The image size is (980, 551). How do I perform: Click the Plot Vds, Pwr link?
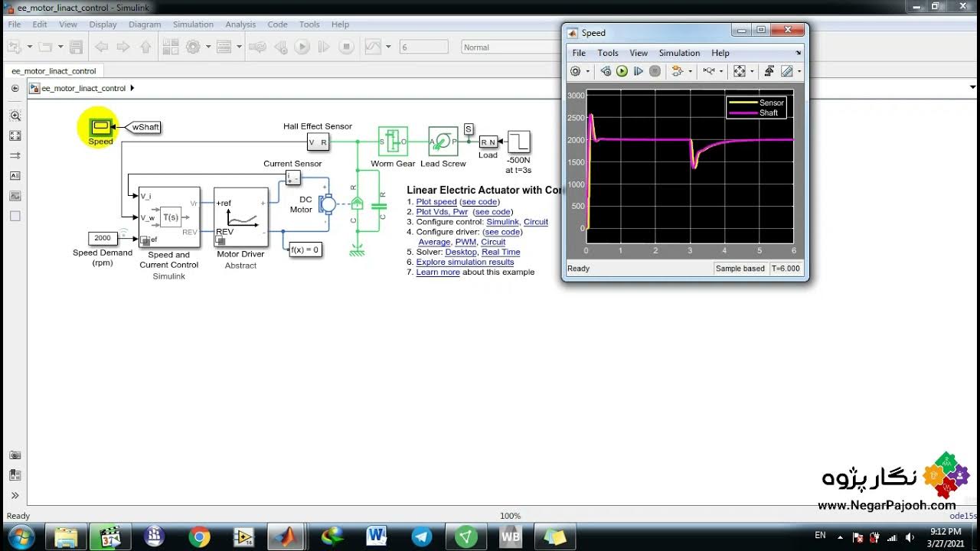442,212
